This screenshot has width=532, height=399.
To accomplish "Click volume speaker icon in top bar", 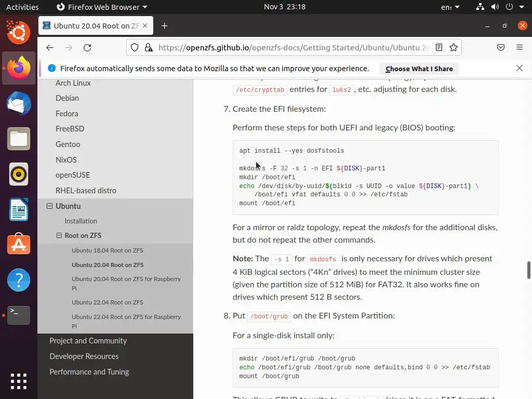I will 495,7.
